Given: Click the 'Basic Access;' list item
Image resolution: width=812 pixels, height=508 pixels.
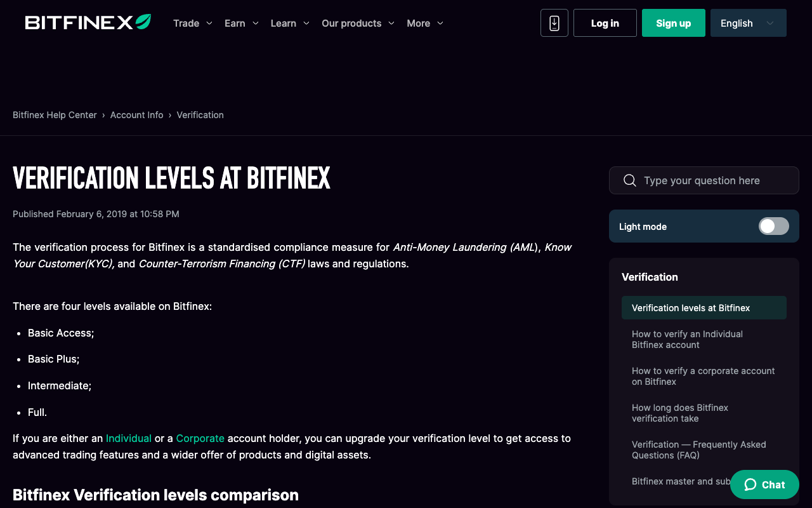Looking at the screenshot, I should tap(61, 333).
